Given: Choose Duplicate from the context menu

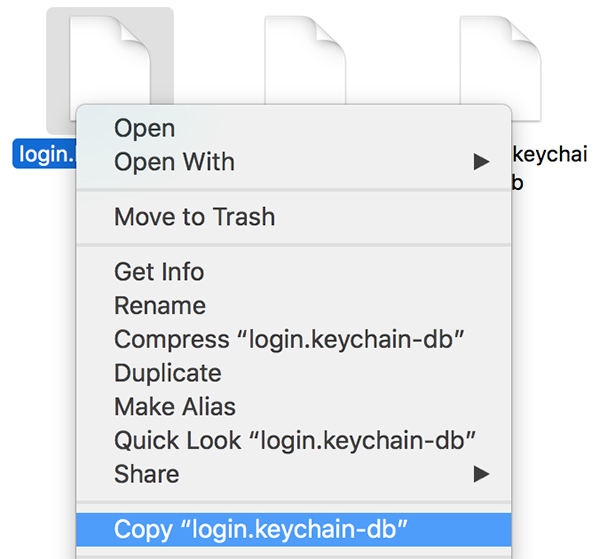Looking at the screenshot, I should point(293,373).
